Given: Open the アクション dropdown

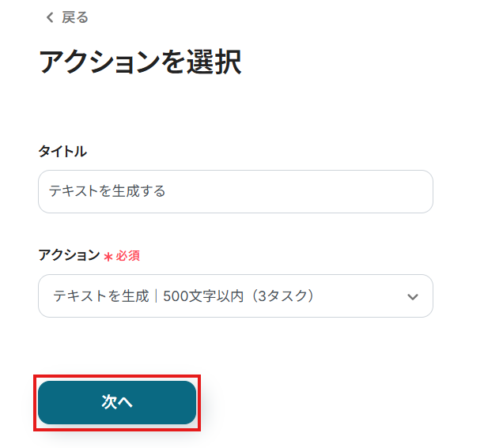Looking at the screenshot, I should (236, 296).
